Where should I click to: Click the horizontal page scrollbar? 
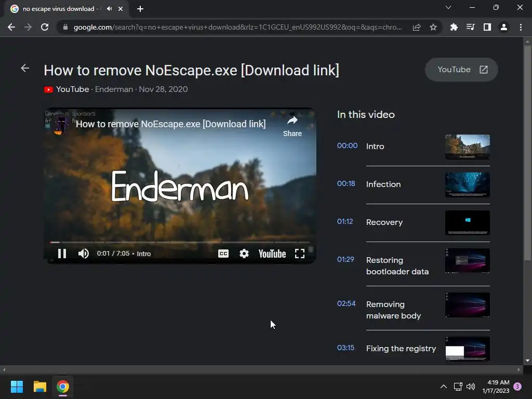point(261,369)
